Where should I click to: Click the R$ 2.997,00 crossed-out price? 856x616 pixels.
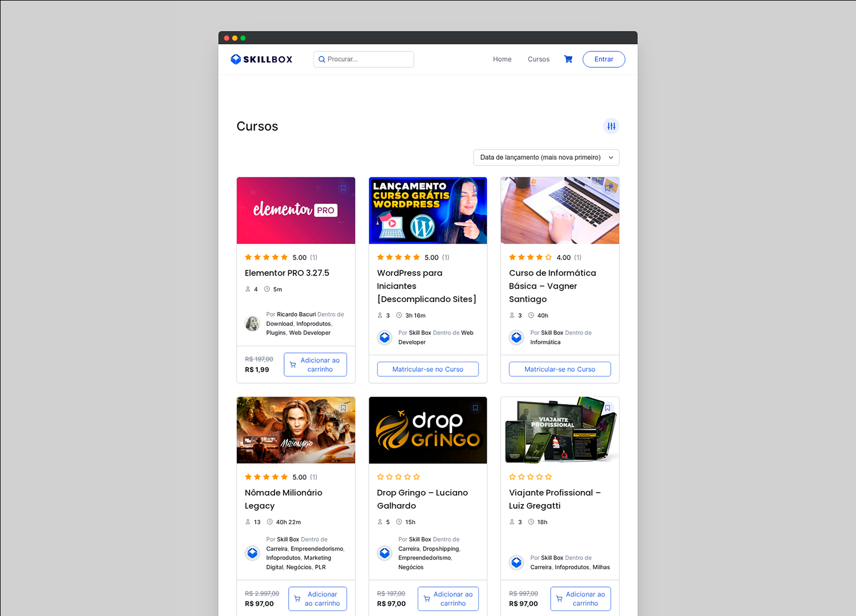[x=262, y=594]
